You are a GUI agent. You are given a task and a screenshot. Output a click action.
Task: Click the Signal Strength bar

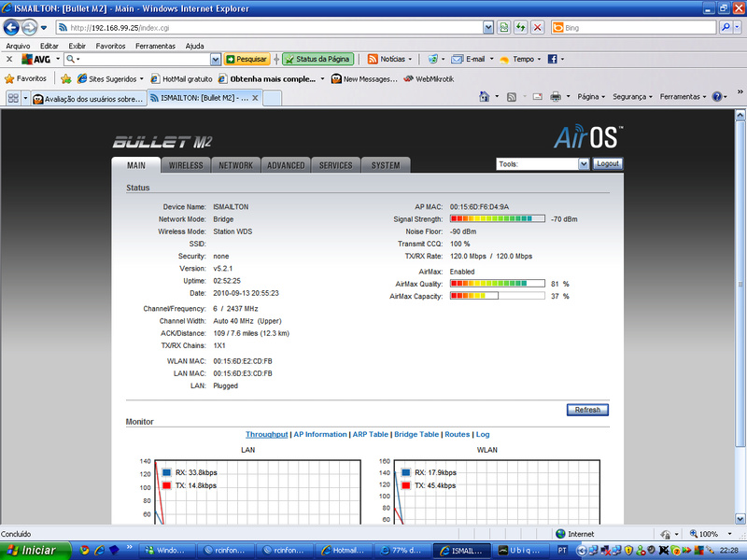coord(498,218)
